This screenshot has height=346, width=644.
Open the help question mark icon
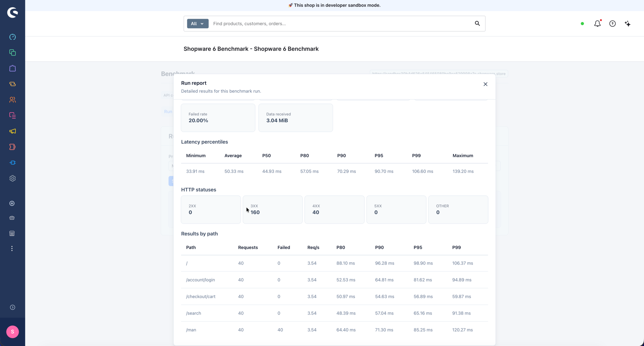click(x=612, y=23)
